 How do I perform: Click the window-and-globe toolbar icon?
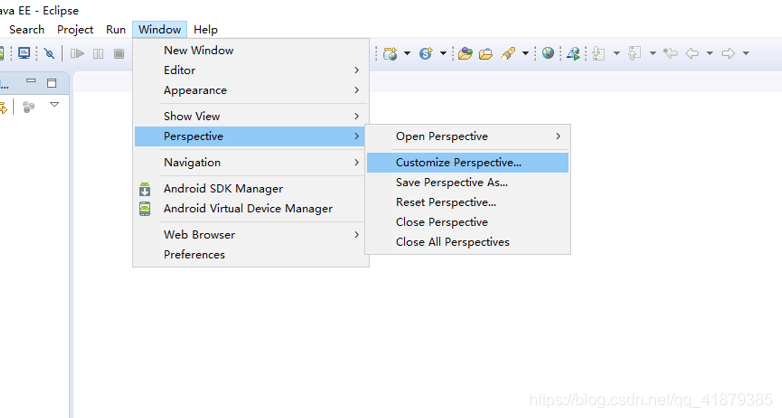391,53
